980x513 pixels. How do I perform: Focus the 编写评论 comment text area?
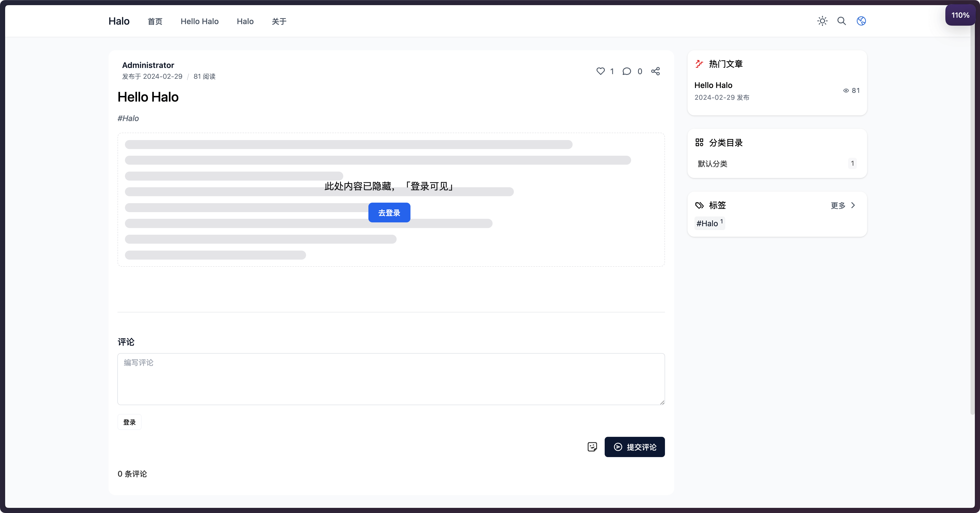391,379
